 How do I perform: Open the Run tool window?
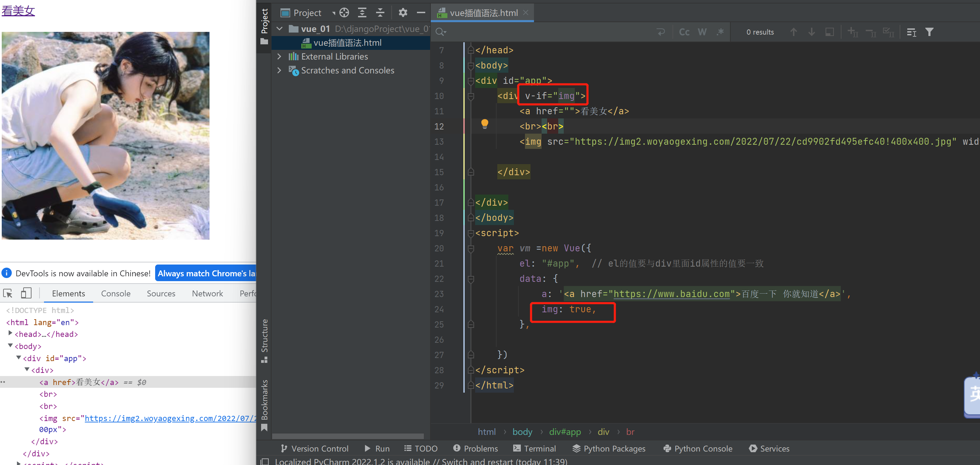(x=377, y=448)
